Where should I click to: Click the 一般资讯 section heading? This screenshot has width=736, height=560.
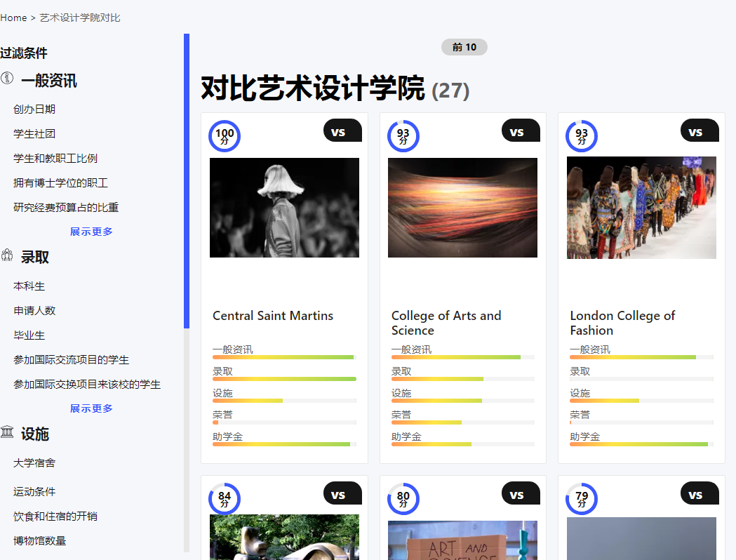[49, 81]
